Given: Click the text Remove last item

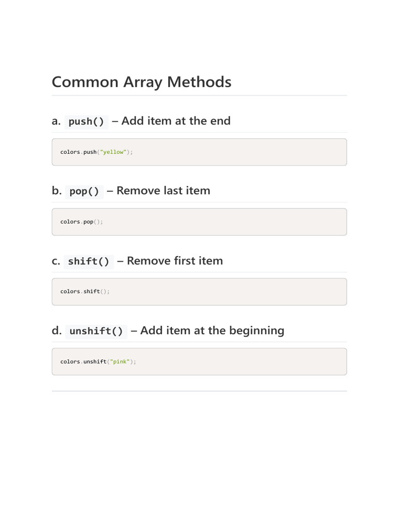Looking at the screenshot, I should 163,191.
